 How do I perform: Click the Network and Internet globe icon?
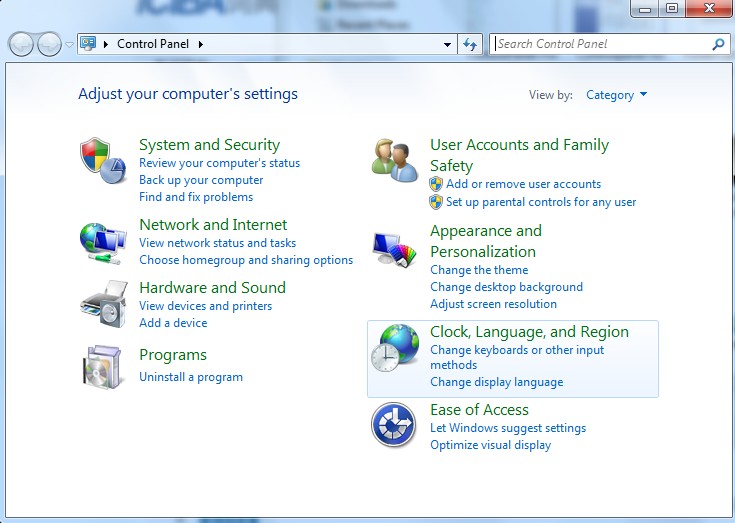[x=103, y=244]
